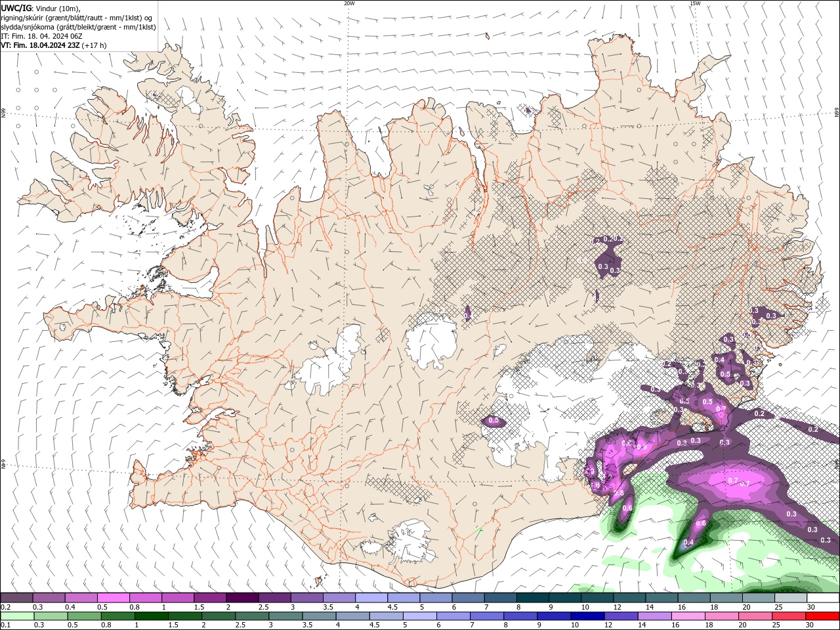The height and width of the screenshot is (630, 840).
Task: Select the pale grey swatch labeled 25
Action: click(x=790, y=598)
